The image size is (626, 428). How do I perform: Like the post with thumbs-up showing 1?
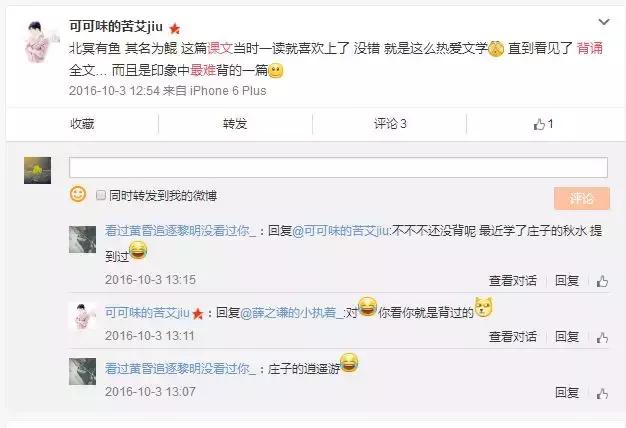coord(543,124)
